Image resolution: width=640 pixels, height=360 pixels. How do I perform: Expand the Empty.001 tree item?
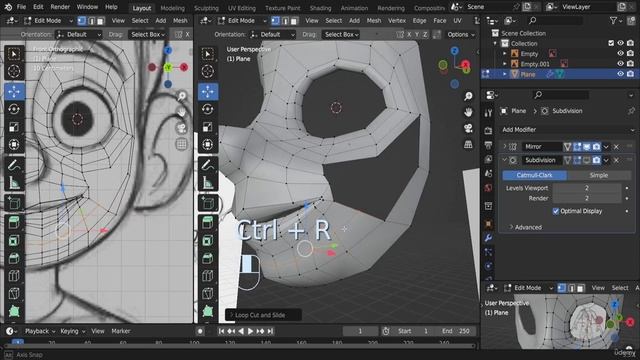pyautogui.click(x=505, y=64)
